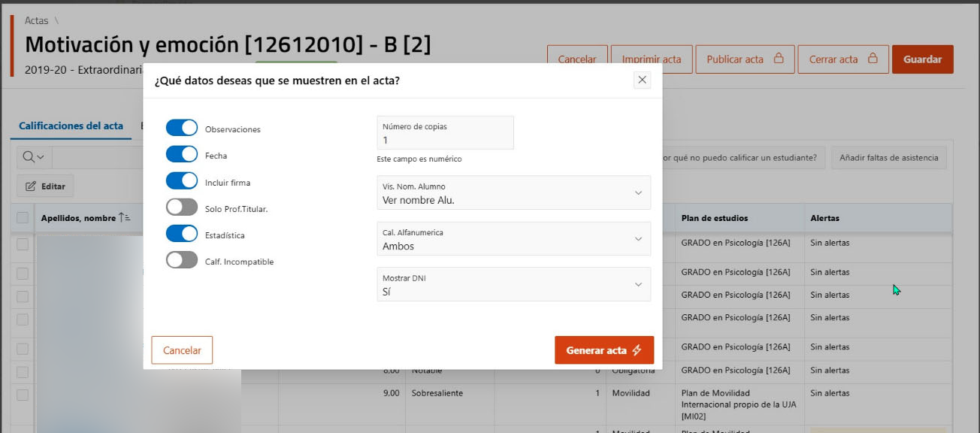Turn off the Incluir firma switch
980x433 pixels.
(x=181, y=181)
